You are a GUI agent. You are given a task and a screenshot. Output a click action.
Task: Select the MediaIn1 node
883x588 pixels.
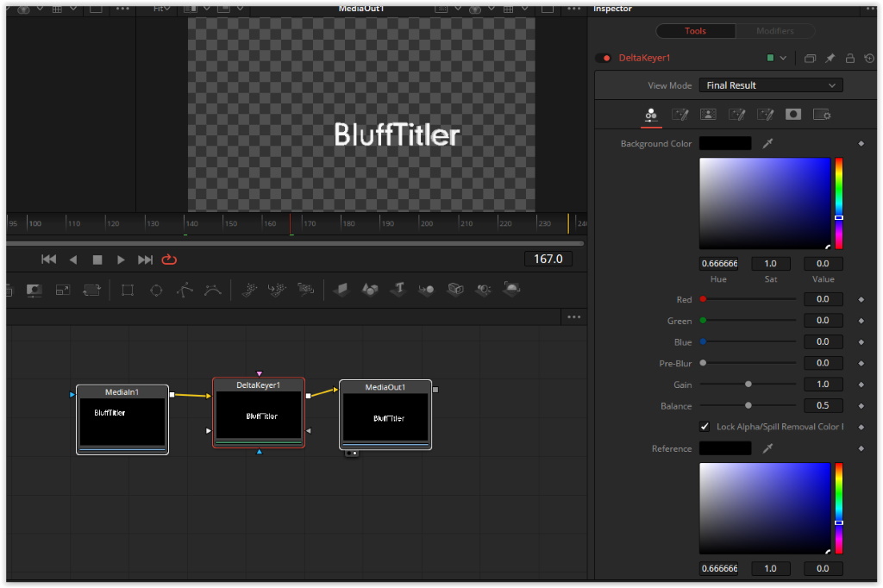click(x=122, y=420)
